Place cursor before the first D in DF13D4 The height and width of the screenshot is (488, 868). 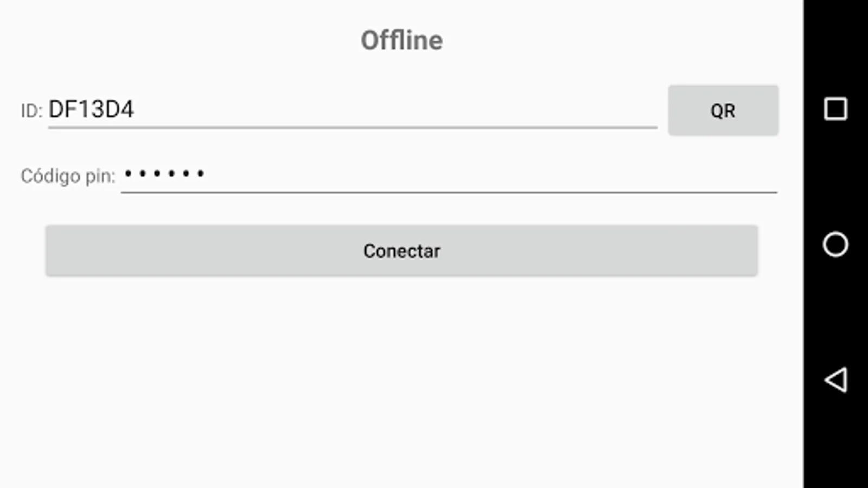click(x=49, y=110)
